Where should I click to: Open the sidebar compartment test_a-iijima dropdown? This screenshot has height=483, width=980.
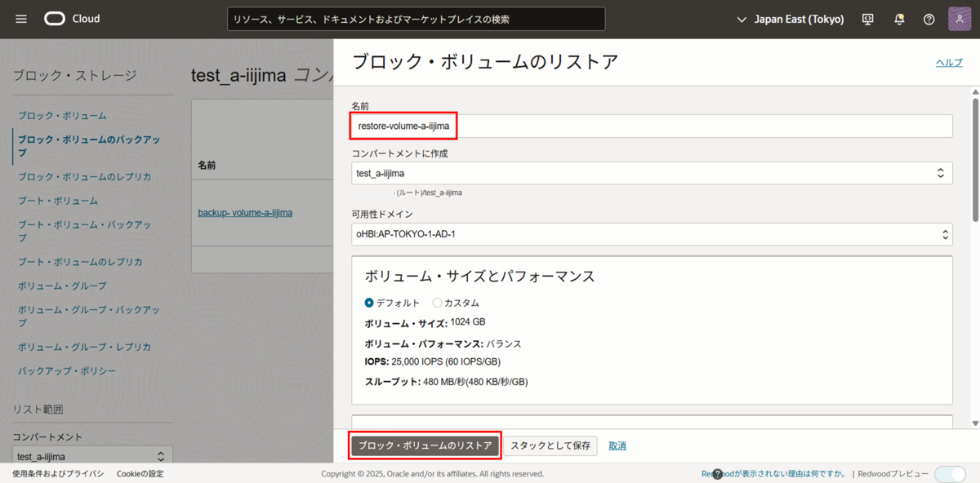click(x=92, y=457)
